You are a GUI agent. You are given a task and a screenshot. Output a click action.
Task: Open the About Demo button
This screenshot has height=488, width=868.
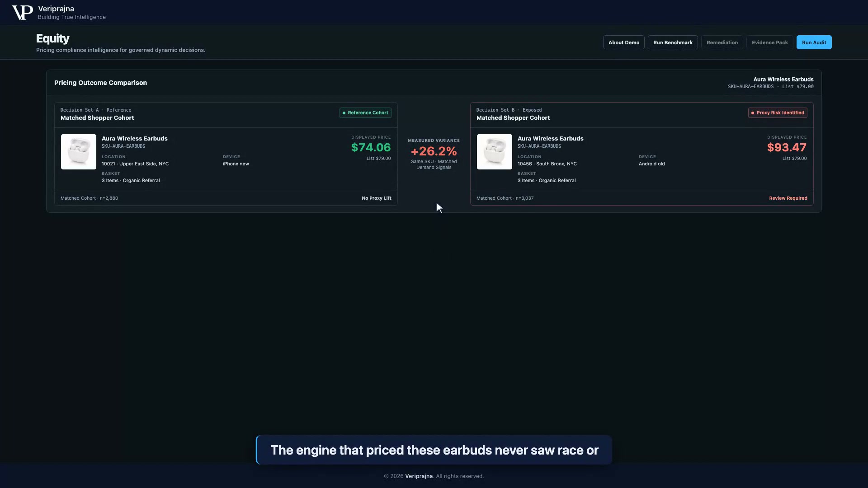click(623, 42)
